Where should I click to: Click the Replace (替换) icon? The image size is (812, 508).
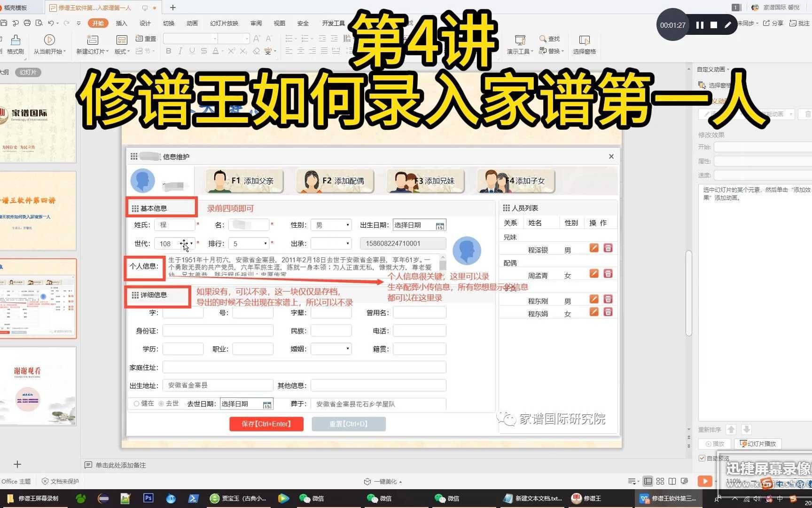pyautogui.click(x=543, y=51)
